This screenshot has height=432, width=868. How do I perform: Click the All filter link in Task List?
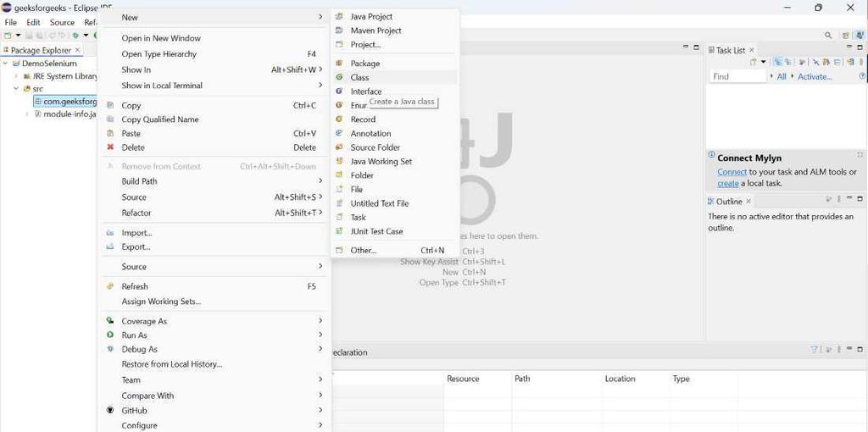tap(782, 77)
